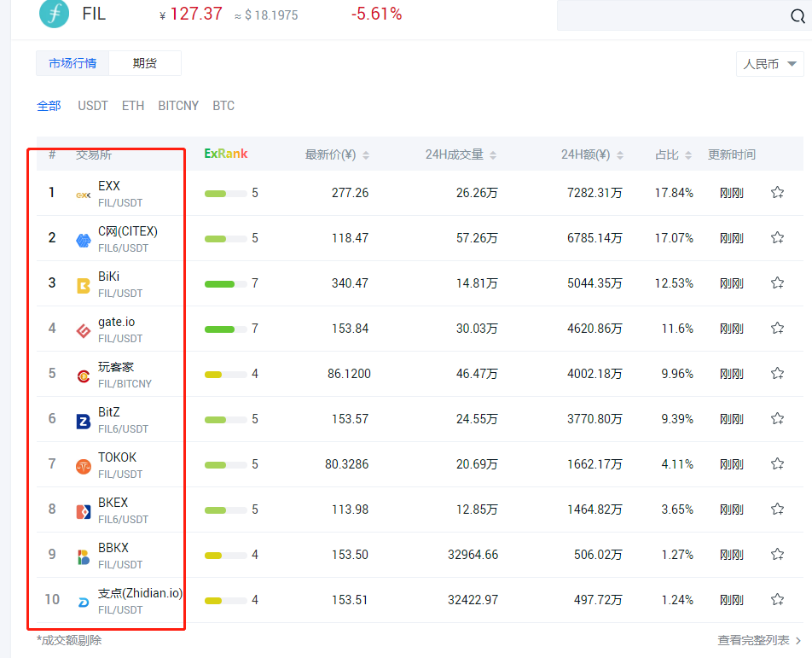
Task: Sort by 占比 column arrows
Action: 688,155
